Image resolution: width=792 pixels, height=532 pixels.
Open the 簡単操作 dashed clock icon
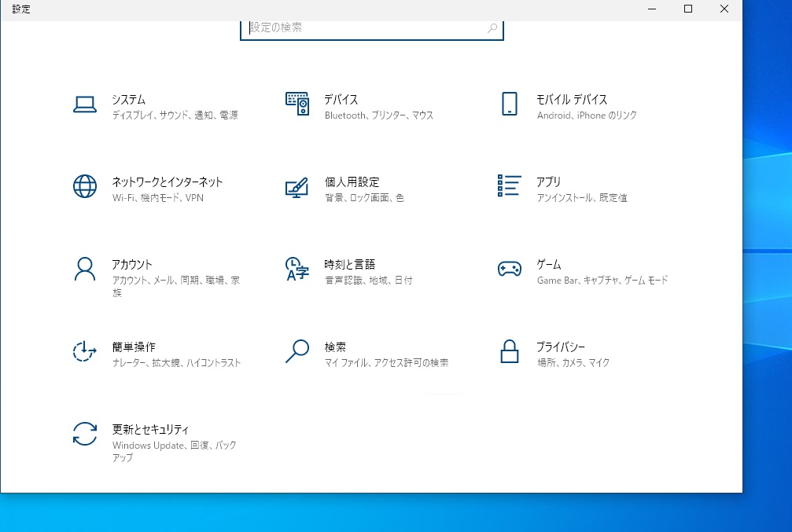click(x=85, y=350)
